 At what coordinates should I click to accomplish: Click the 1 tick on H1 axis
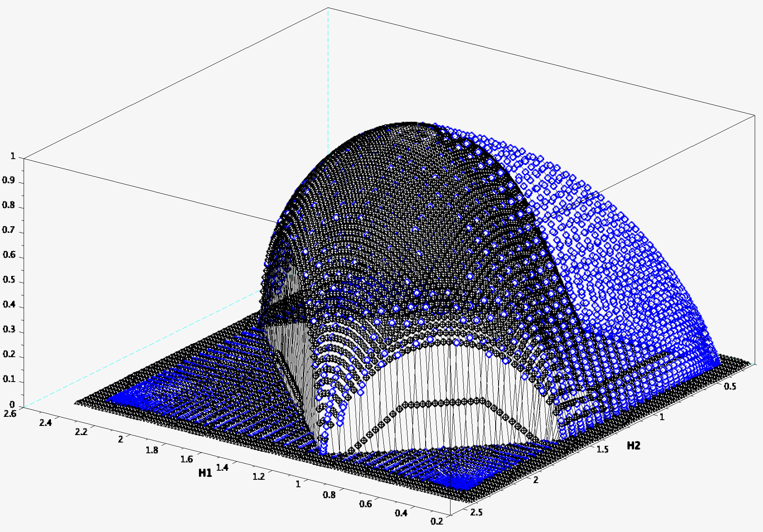click(298, 484)
